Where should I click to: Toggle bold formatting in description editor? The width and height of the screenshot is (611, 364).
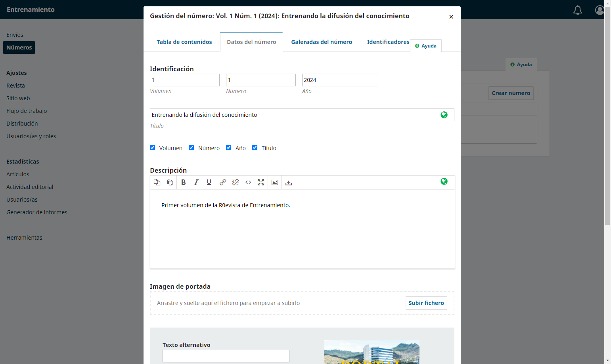point(183,182)
